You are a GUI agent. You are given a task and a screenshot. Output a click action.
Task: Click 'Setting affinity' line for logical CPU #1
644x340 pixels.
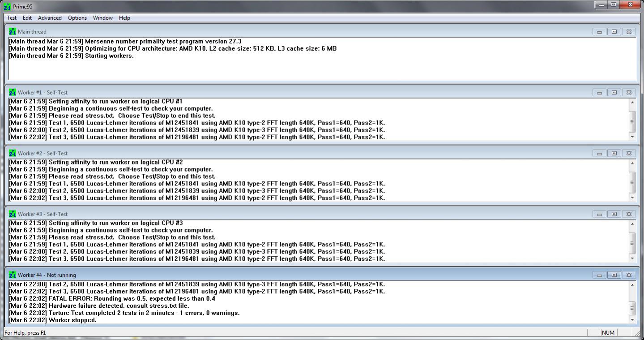click(x=96, y=102)
